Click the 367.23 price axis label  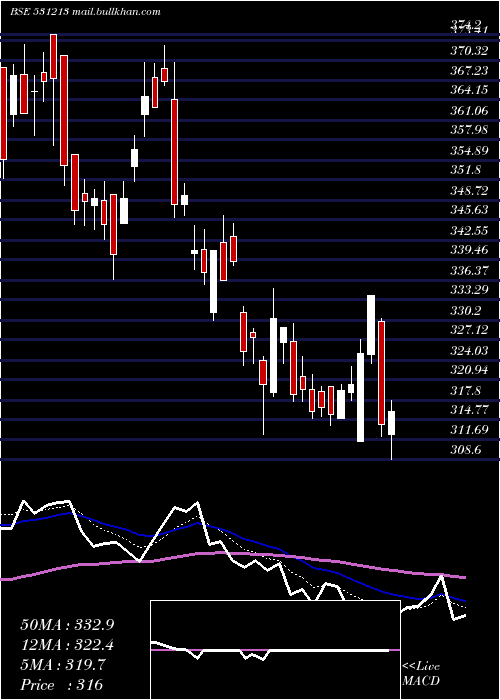click(469, 71)
